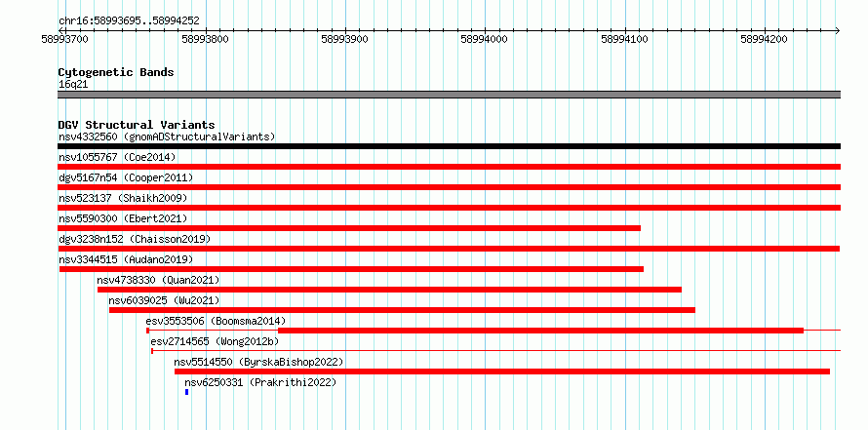
Task: Click ruler position 58994200
Action: click(764, 39)
